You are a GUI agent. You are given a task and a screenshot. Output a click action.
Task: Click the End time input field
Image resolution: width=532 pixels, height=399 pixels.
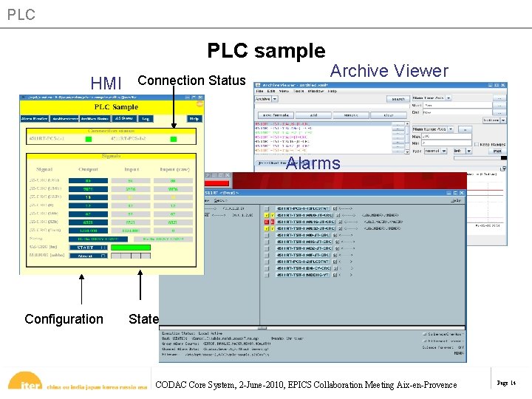click(x=457, y=112)
